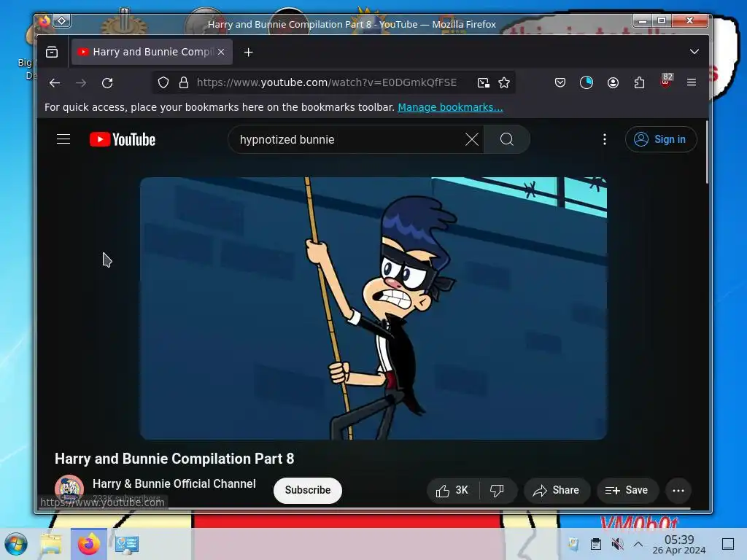Viewport: 747px width, 560px height.
Task: Open file manager from taskbar
Action: [x=51, y=544]
